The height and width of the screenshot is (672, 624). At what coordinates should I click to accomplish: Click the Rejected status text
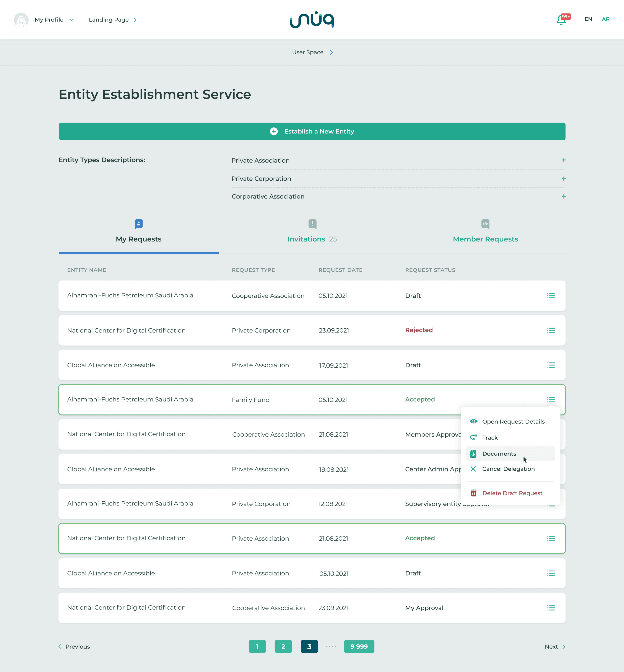point(419,330)
